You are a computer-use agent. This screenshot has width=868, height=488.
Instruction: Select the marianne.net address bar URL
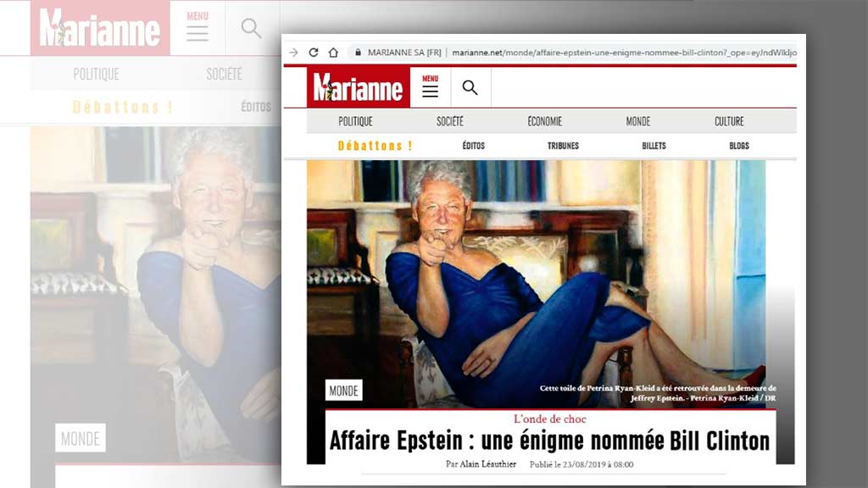pos(624,53)
